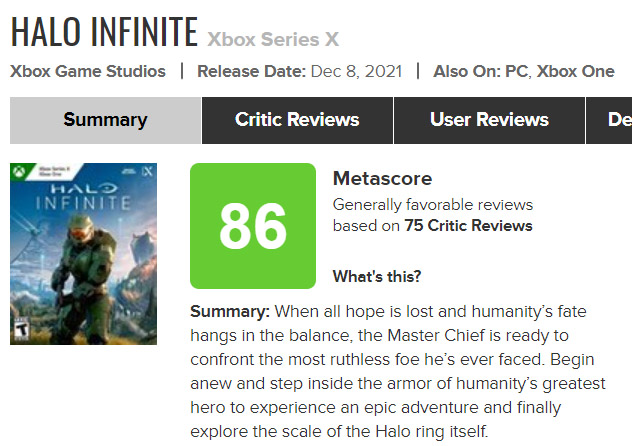Click the Series X logo on cover
This screenshot has height=446, width=632.
148,171
